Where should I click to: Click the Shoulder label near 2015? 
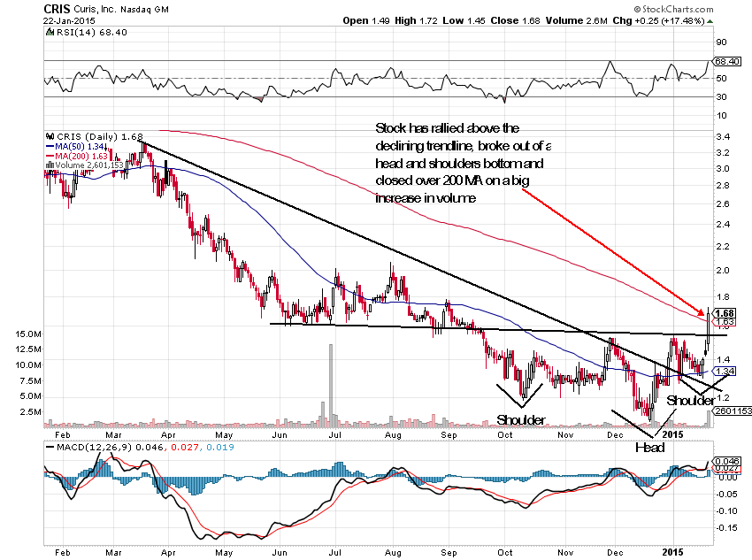point(691,401)
